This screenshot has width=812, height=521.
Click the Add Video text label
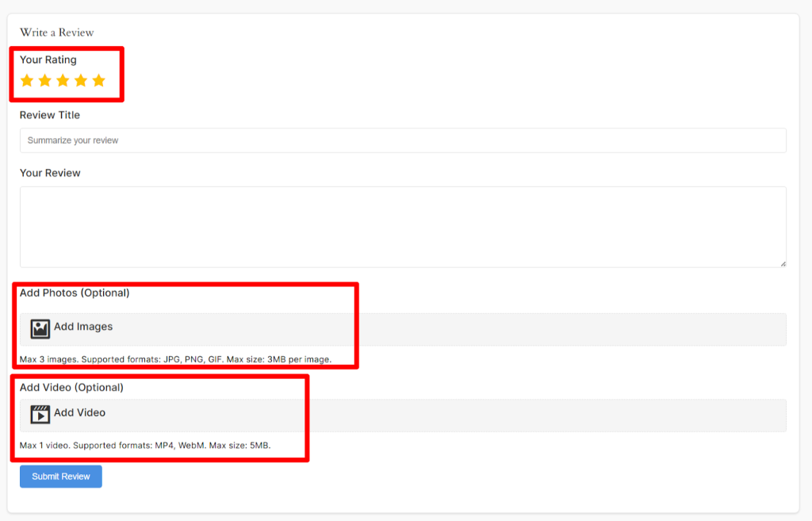click(79, 412)
